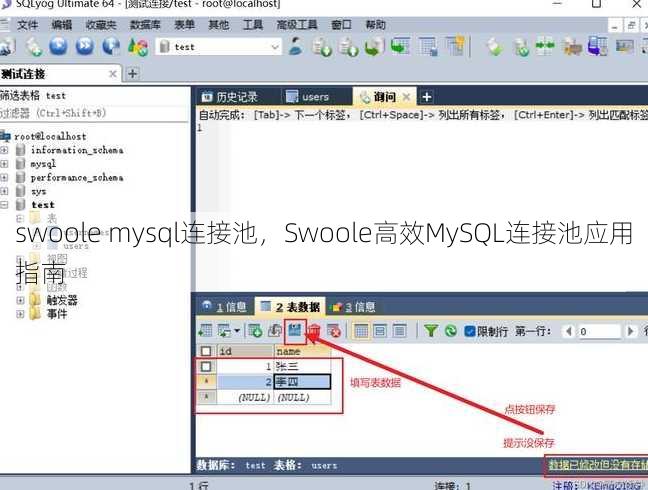Click the query editor text area
Screen dimensions: 648x490
(x=422, y=207)
